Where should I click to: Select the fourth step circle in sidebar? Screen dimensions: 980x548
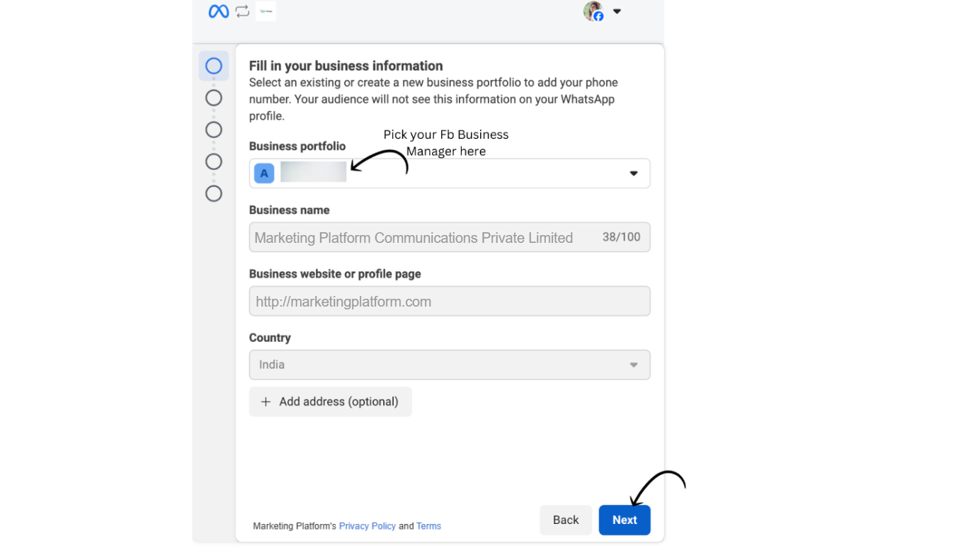214,161
